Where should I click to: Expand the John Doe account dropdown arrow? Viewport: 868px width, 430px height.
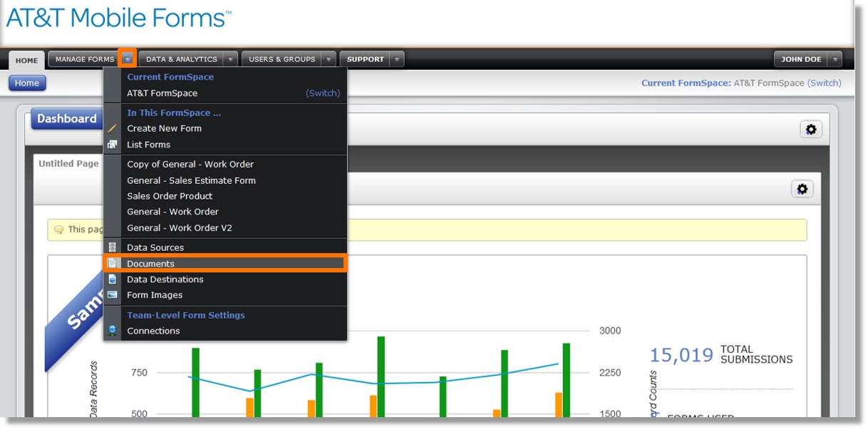[835, 59]
